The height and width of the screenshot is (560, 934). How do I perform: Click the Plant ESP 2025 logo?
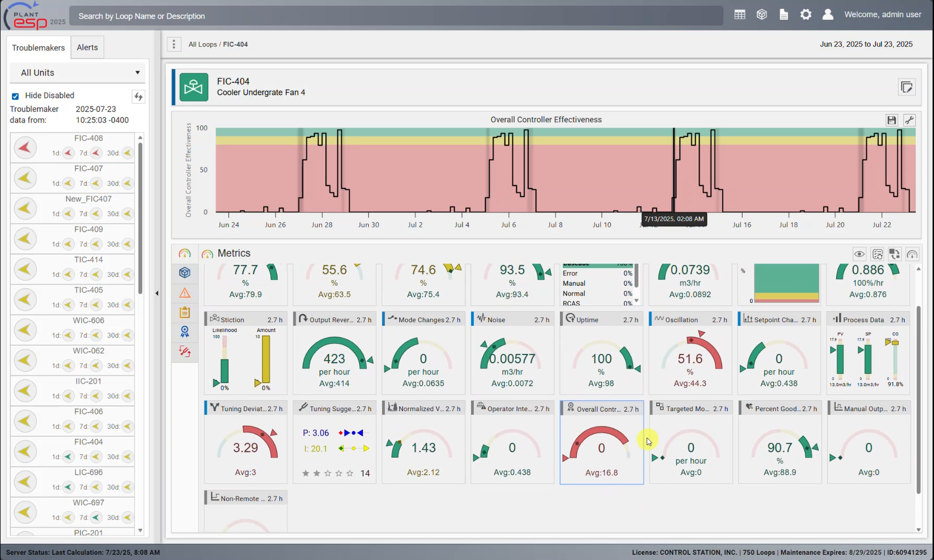point(35,16)
